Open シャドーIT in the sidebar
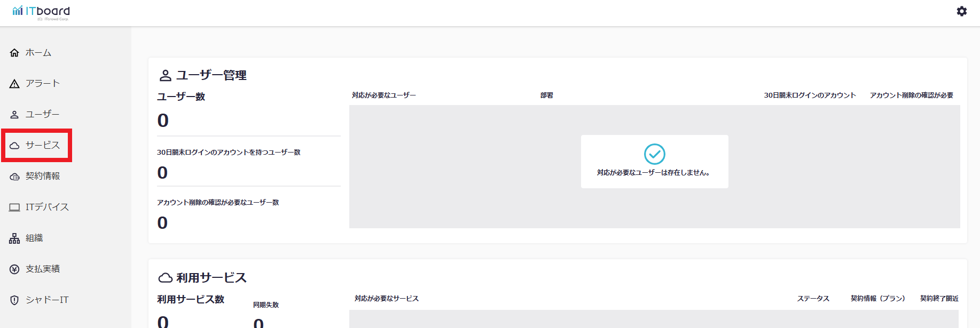 47,300
